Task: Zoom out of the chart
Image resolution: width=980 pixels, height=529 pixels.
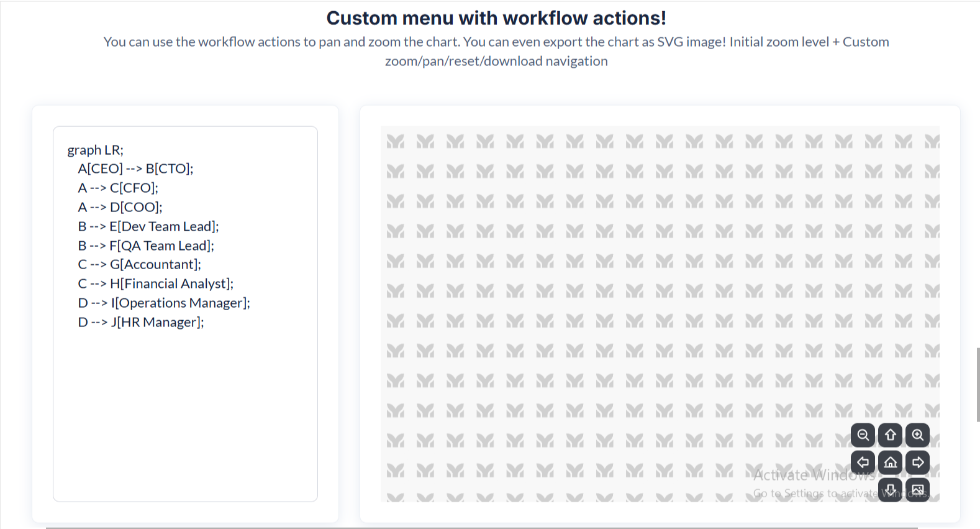Action: click(863, 435)
